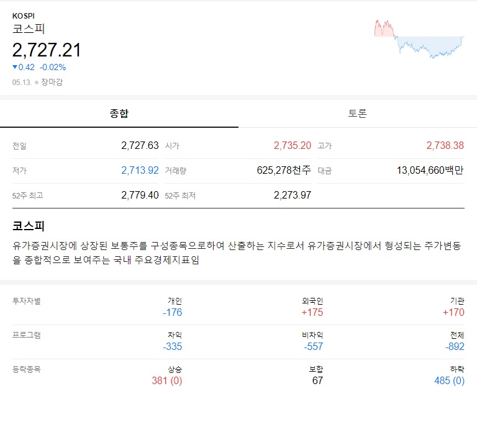Select 저가 value 2,713.92
477x448 pixels.
coord(140,171)
